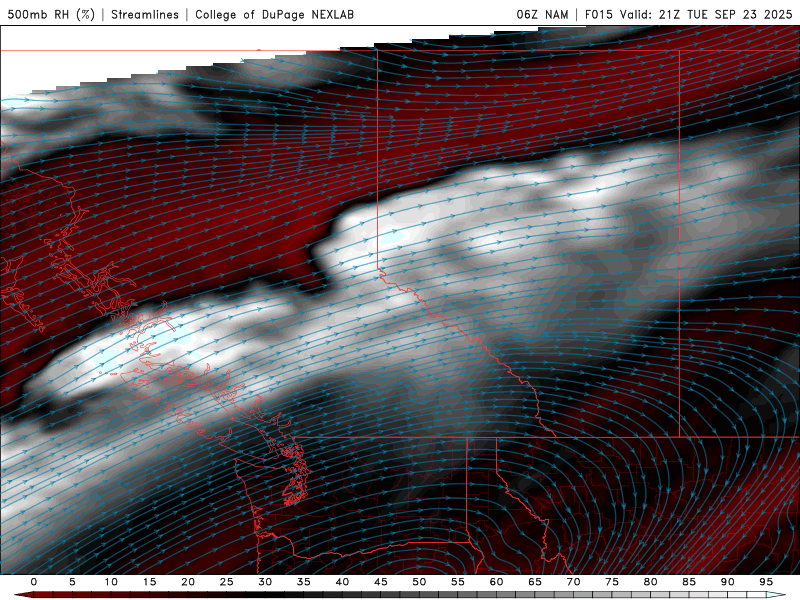Click the "65" value on the color scale
Screen dimensions: 800x600
click(535, 582)
